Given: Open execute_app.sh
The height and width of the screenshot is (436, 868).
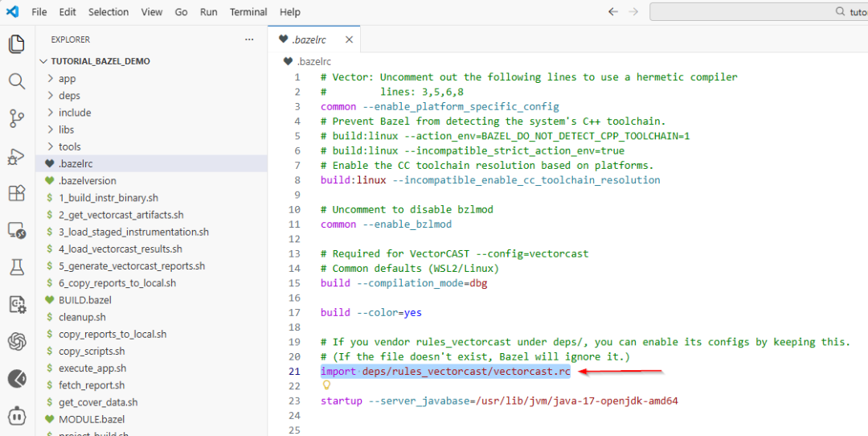Looking at the screenshot, I should [x=151, y=368].
